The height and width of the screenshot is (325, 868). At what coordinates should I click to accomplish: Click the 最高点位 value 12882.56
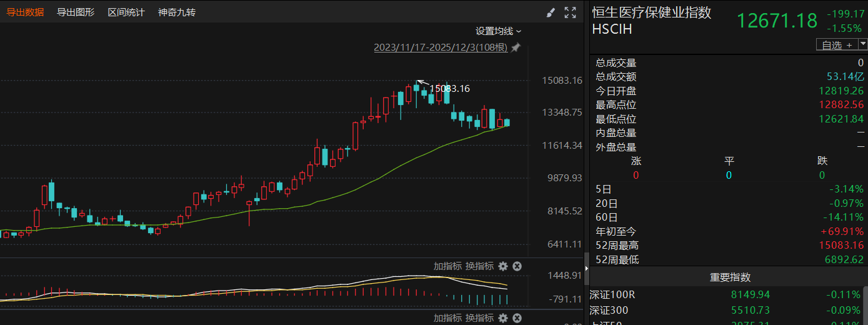click(841, 105)
